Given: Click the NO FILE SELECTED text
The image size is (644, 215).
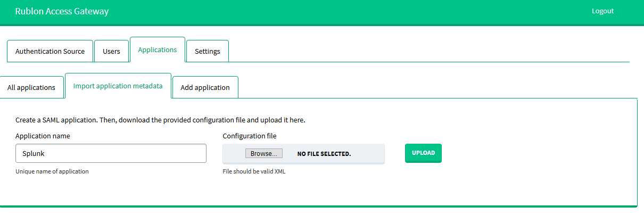Looking at the screenshot, I should pos(324,154).
